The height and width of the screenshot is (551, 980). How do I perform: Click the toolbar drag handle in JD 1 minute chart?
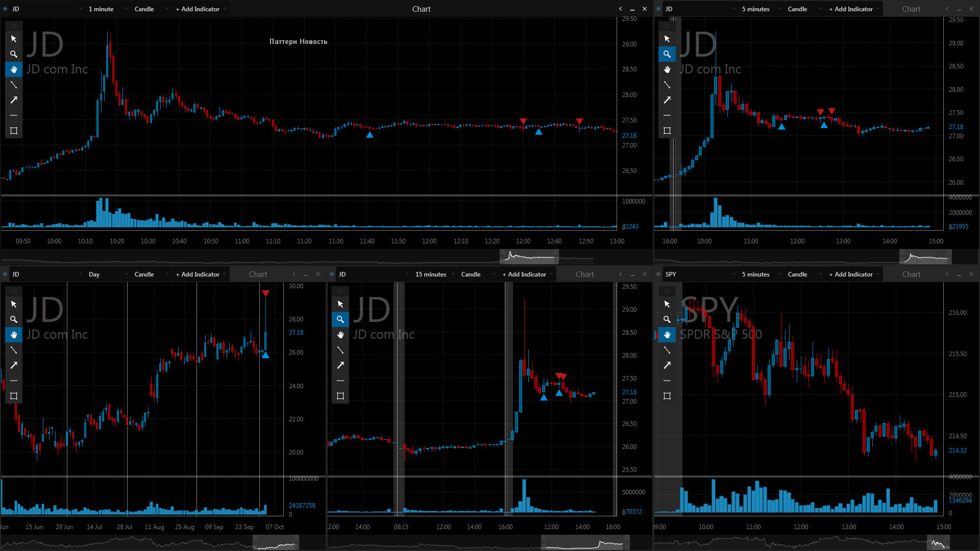coord(14,26)
